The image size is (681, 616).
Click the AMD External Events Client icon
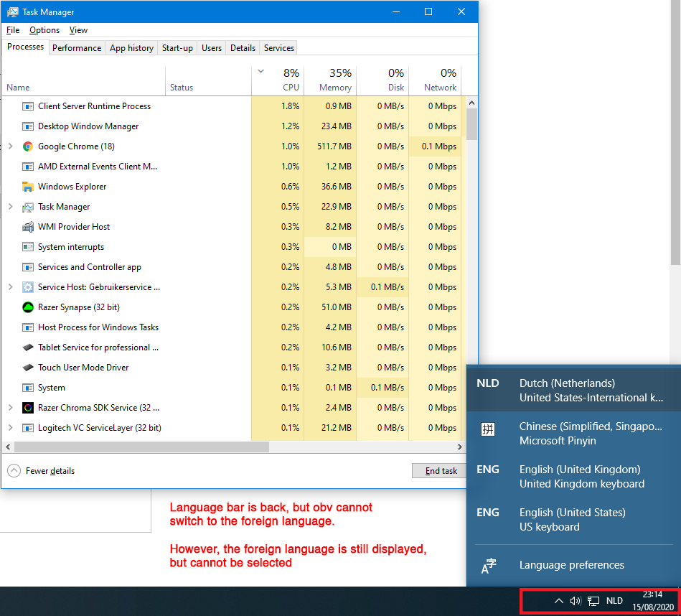(28, 167)
